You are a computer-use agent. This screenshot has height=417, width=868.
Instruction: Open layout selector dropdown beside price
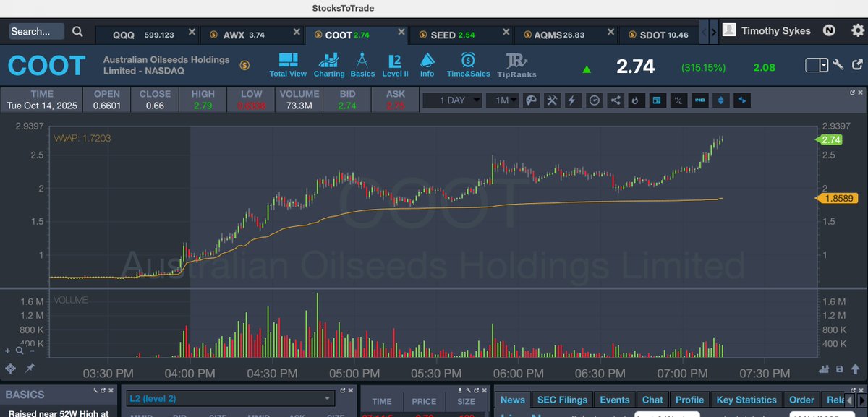(817, 65)
